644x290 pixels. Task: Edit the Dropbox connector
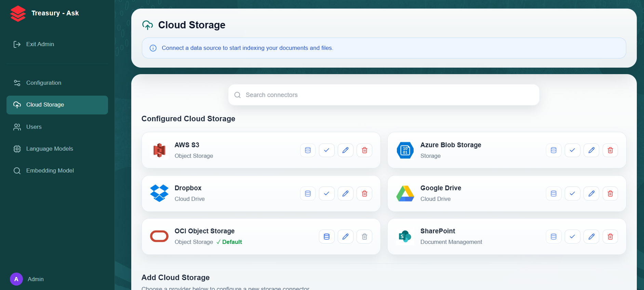(345, 194)
